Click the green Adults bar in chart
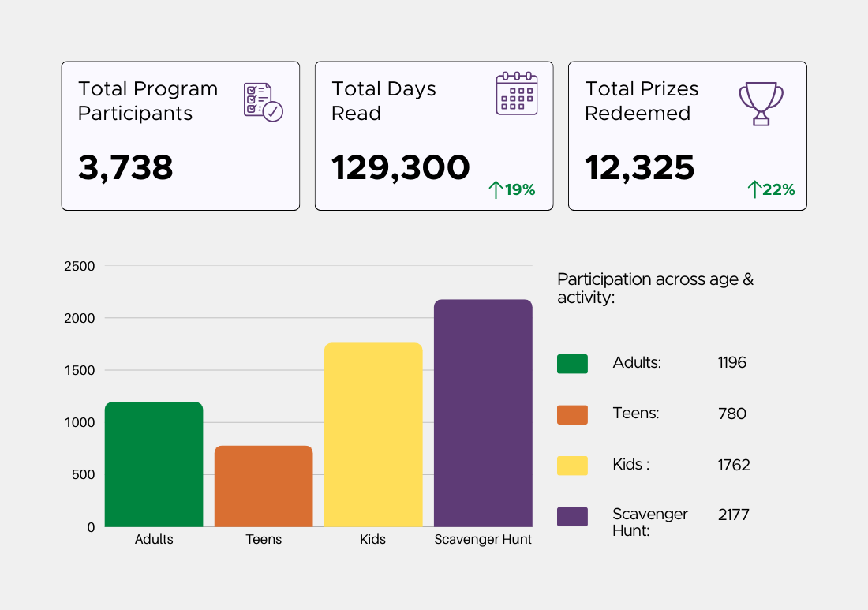This screenshot has height=610, width=868. (x=154, y=465)
